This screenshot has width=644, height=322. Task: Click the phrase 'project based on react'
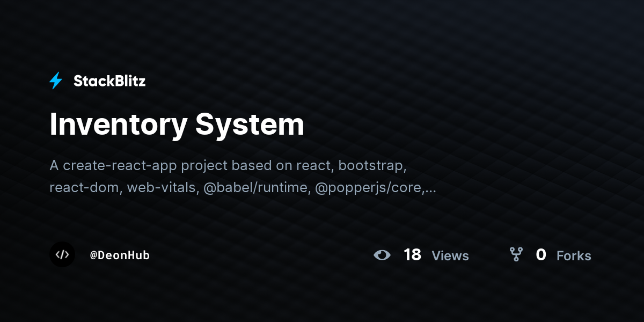pos(255,166)
